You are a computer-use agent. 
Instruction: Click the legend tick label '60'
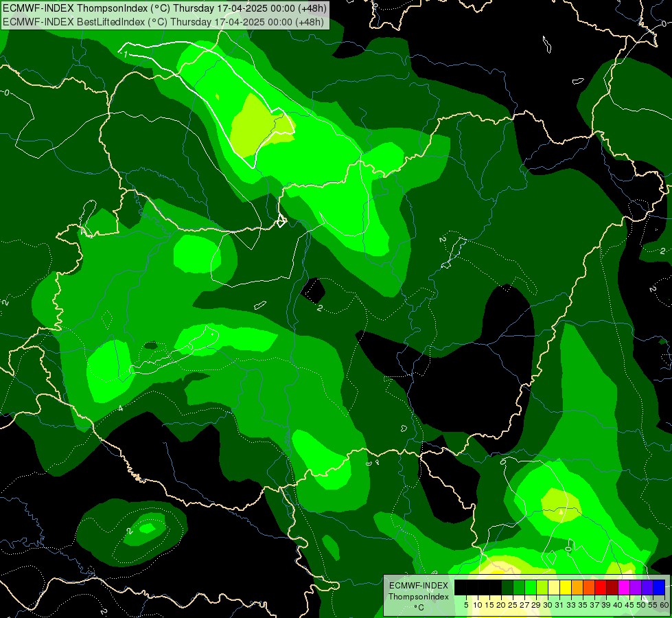(x=664, y=605)
